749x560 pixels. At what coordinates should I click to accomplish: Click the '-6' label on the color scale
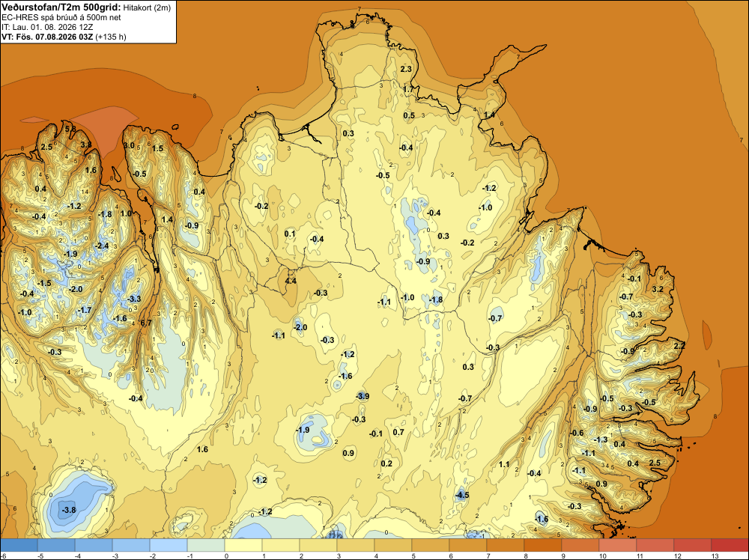(2, 556)
